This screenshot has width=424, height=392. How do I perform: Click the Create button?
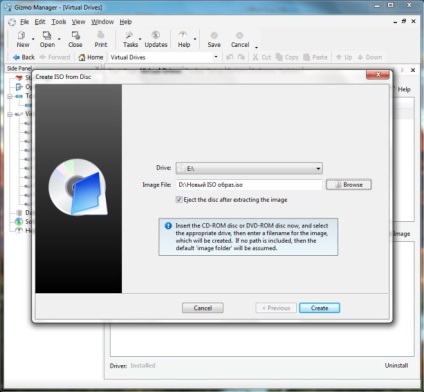tap(319, 308)
